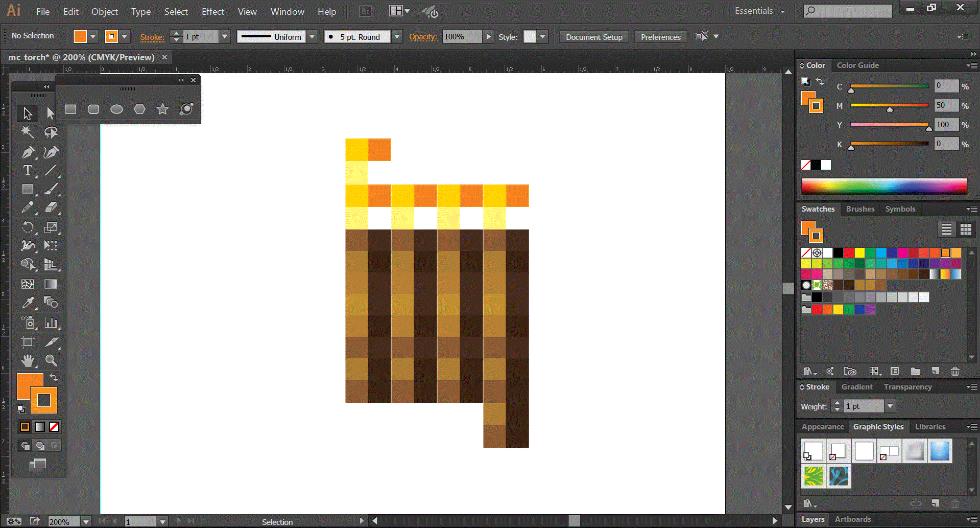Click Document Setup button

pyautogui.click(x=594, y=37)
